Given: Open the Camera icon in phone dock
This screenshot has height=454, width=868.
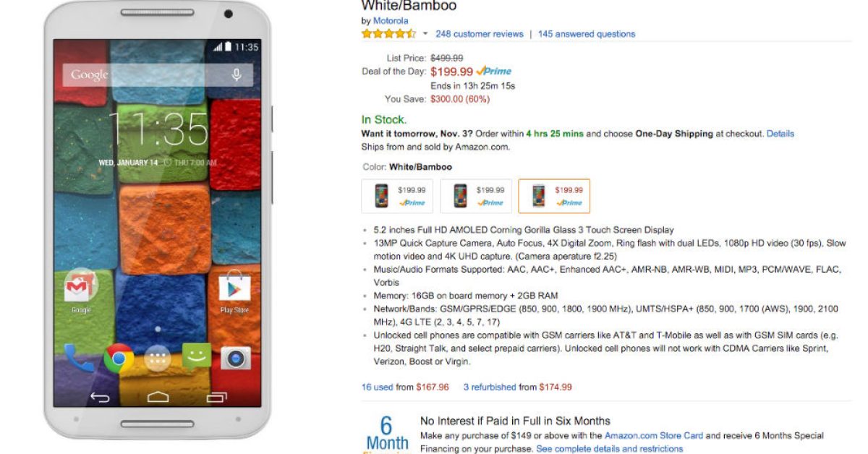Looking at the screenshot, I should click(x=235, y=358).
